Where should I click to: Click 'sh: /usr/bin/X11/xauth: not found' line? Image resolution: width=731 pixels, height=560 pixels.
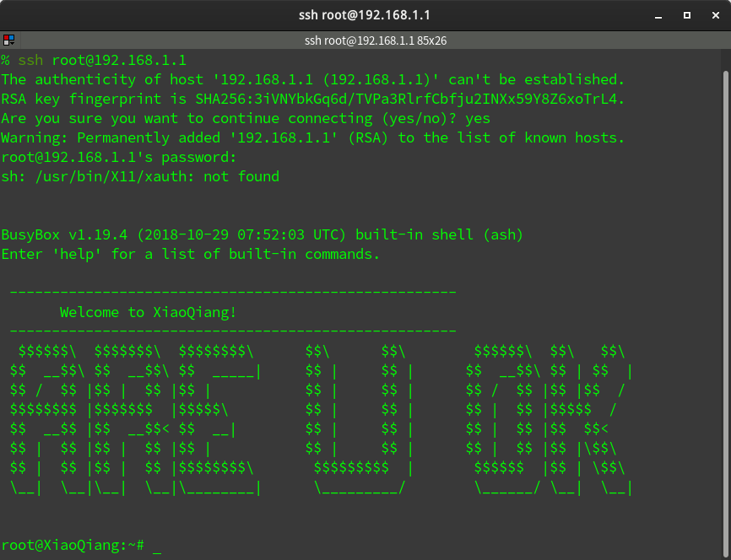coord(140,176)
